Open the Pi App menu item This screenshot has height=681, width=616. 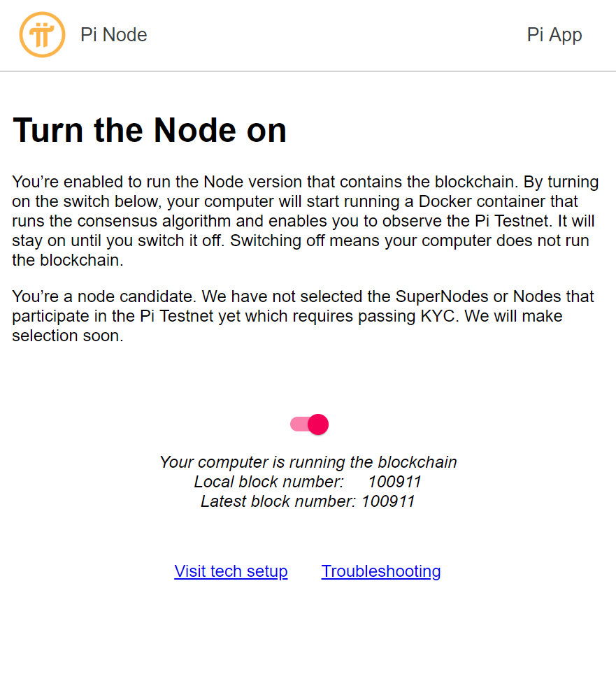click(x=554, y=35)
